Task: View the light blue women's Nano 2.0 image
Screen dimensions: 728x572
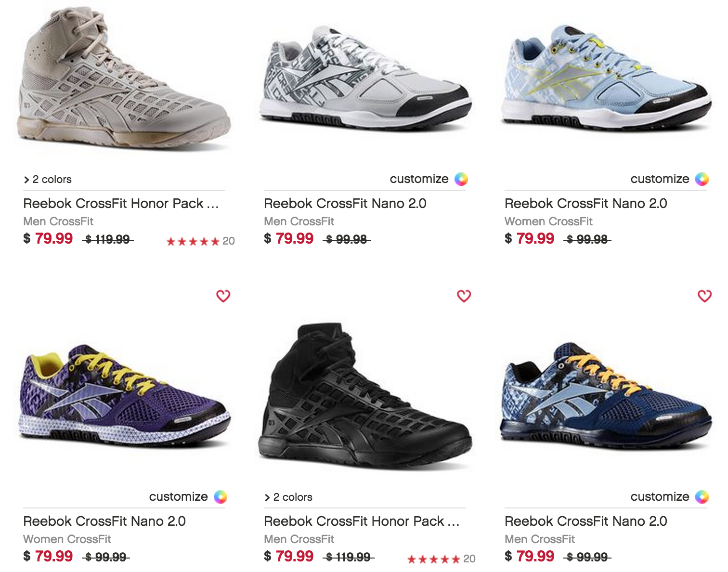Action: click(x=606, y=77)
